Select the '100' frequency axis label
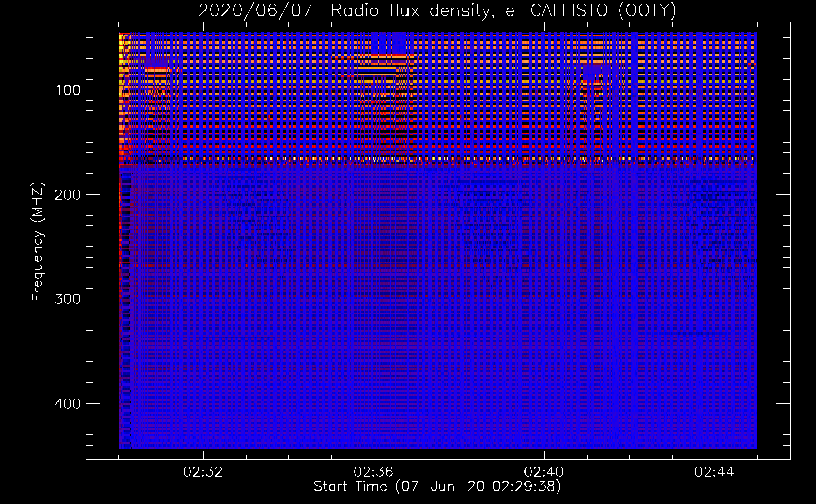 coord(68,90)
